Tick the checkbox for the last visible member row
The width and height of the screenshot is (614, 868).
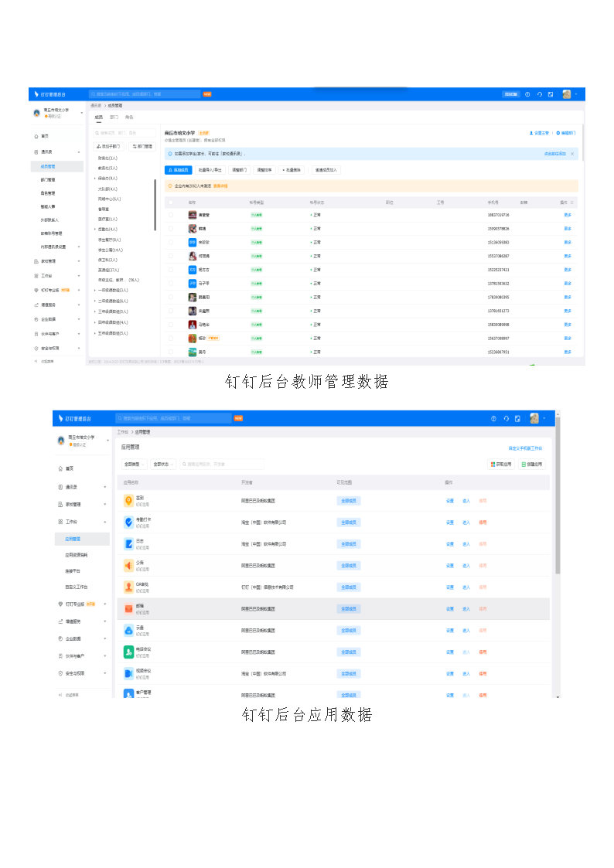click(171, 352)
